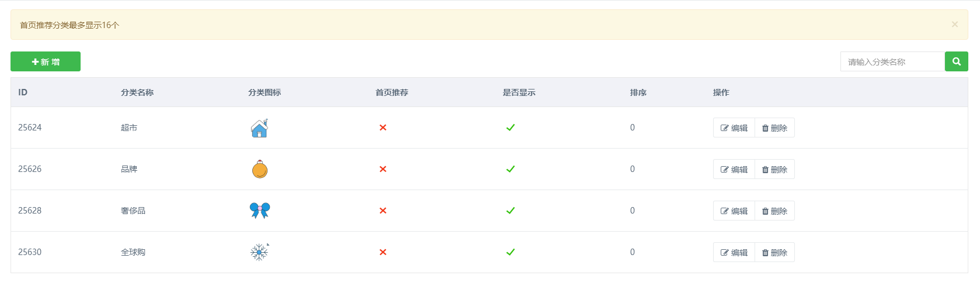980x296 pixels.
Task: Delete the 品牌 category row
Action: 774,169
